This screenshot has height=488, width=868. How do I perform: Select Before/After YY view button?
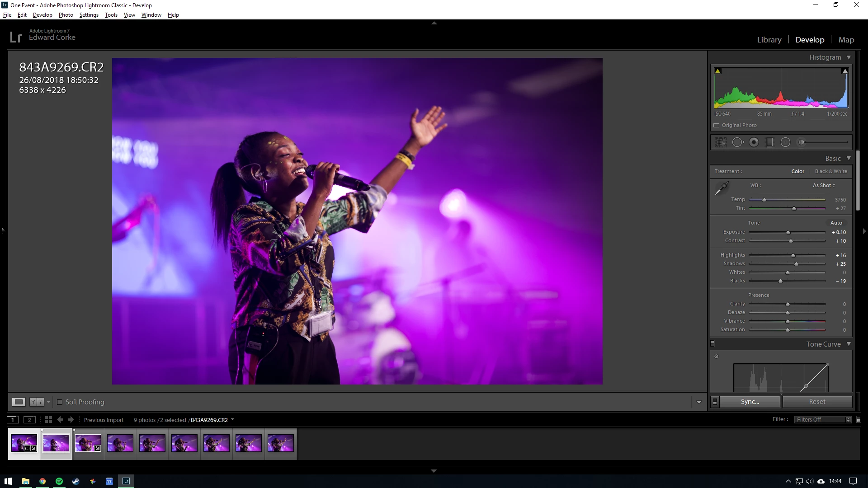point(37,402)
